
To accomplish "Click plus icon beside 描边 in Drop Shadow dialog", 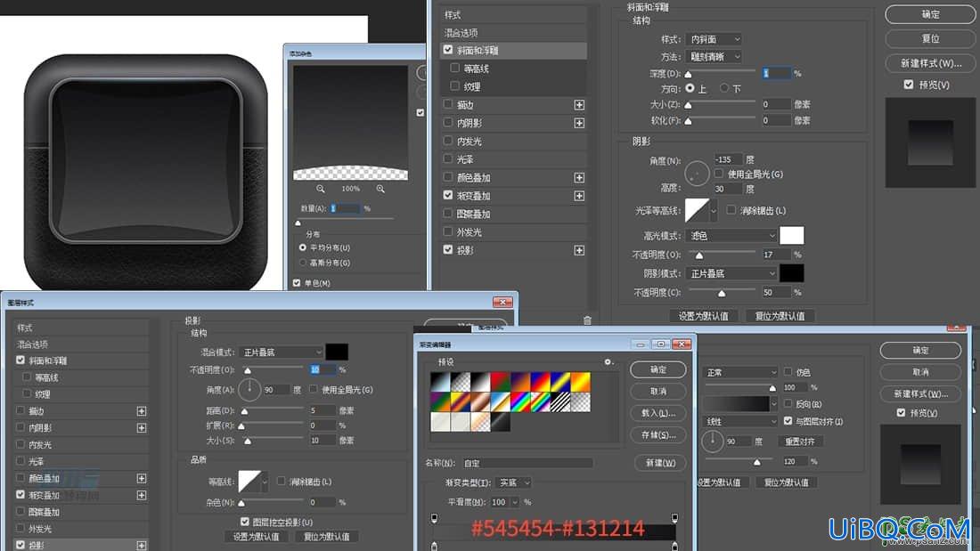I will [x=142, y=411].
